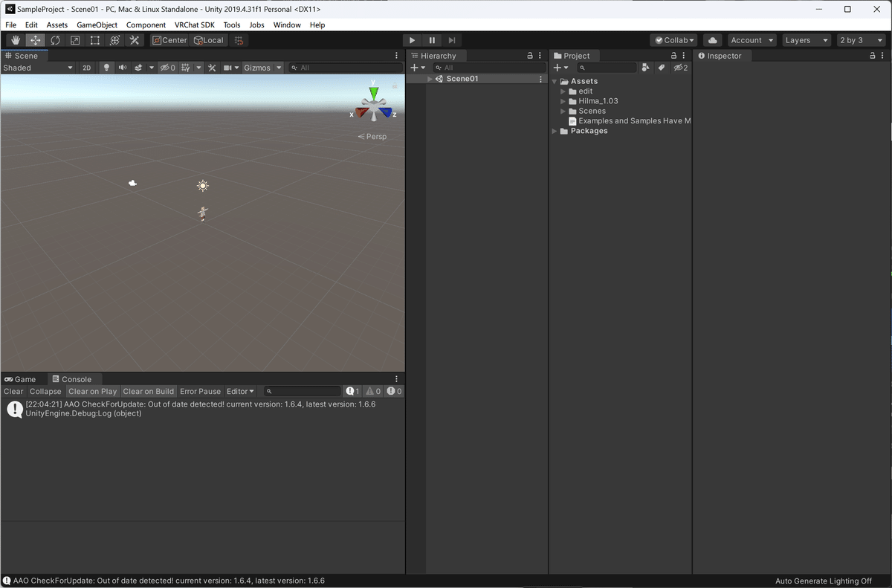Open the 2 by 3 layout dropdown

coord(861,40)
